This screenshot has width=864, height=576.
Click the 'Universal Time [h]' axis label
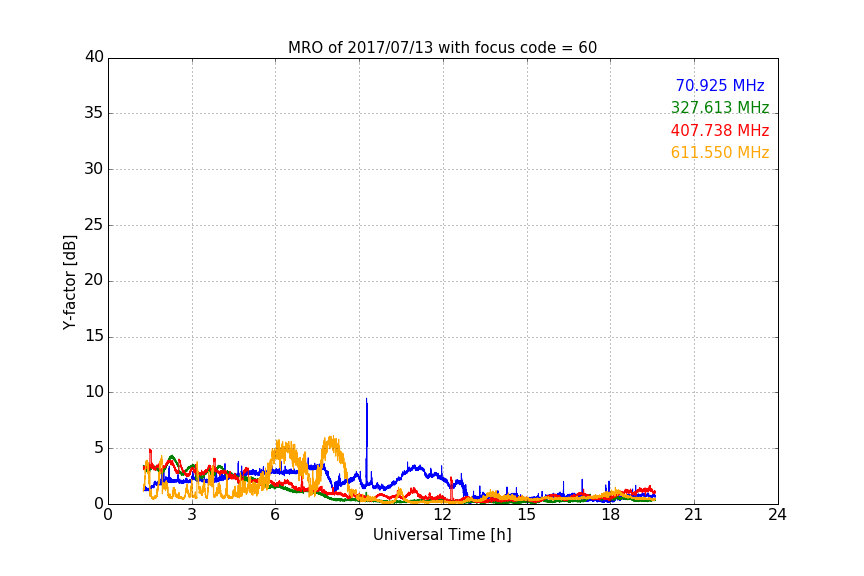[x=442, y=535]
